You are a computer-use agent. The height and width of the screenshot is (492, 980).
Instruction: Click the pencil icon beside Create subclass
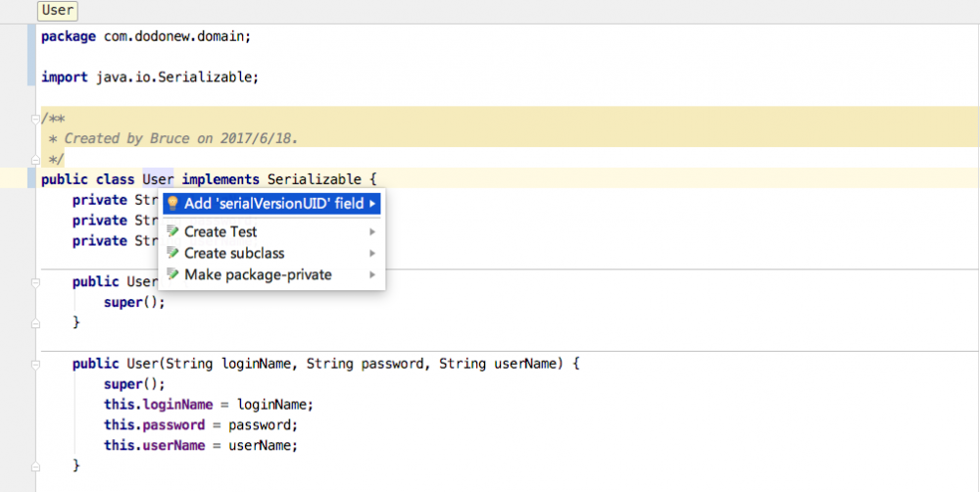click(172, 253)
